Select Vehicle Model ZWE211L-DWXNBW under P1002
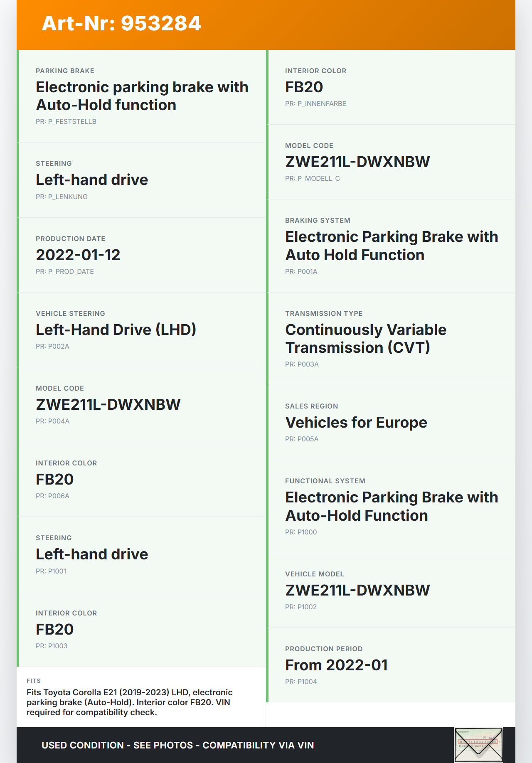532x763 pixels. click(357, 590)
